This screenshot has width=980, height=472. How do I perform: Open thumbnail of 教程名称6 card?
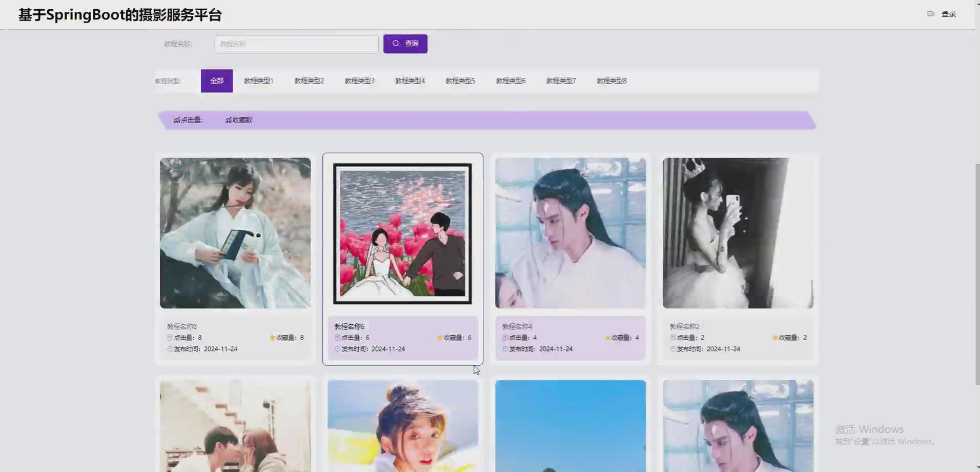403,233
